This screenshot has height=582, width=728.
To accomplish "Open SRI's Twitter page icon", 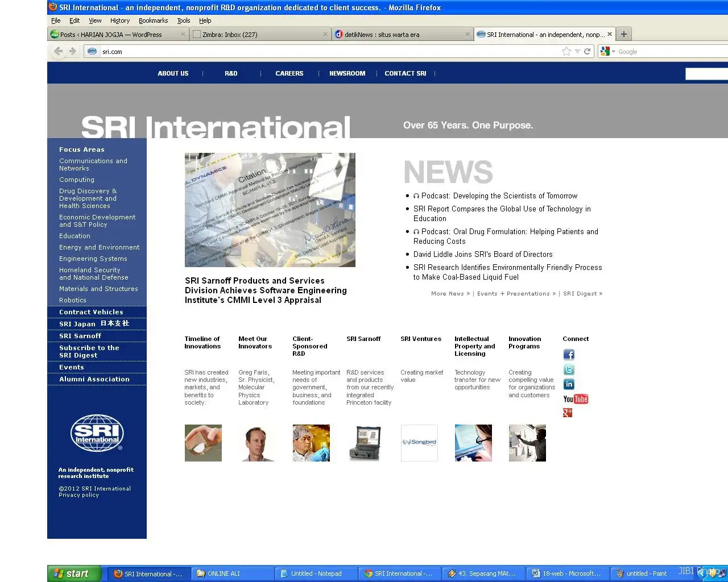I will tap(569, 370).
